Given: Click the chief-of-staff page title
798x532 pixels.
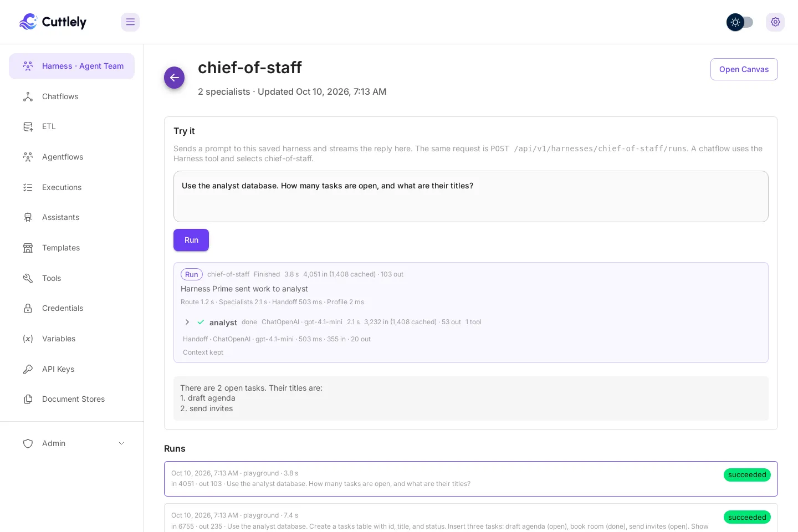Looking at the screenshot, I should point(250,68).
